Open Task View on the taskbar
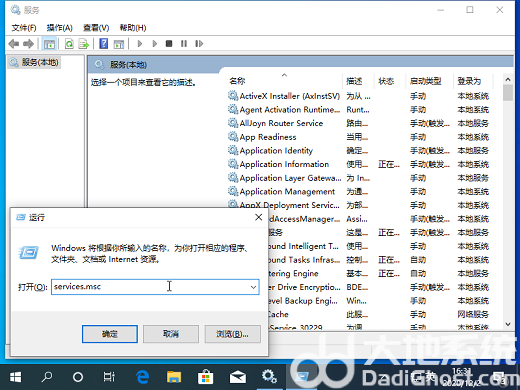520x390 pixels. pos(109,377)
